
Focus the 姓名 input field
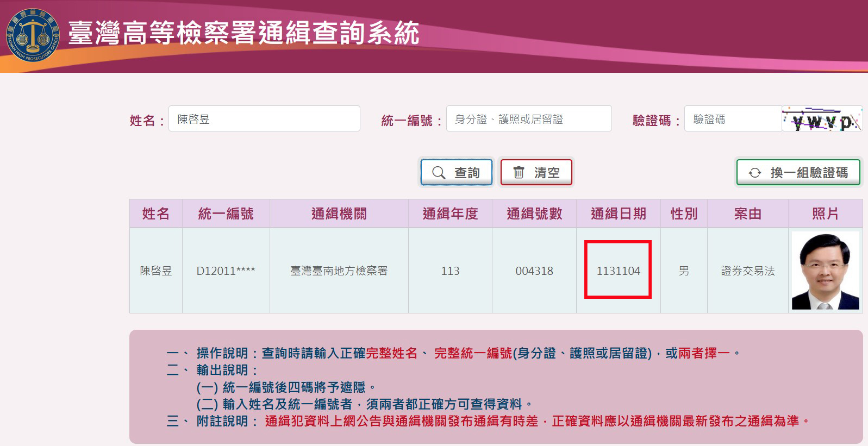point(264,119)
